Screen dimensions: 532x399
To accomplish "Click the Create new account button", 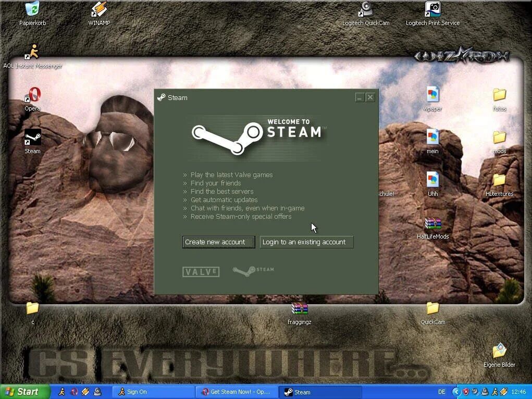I will pyautogui.click(x=218, y=242).
